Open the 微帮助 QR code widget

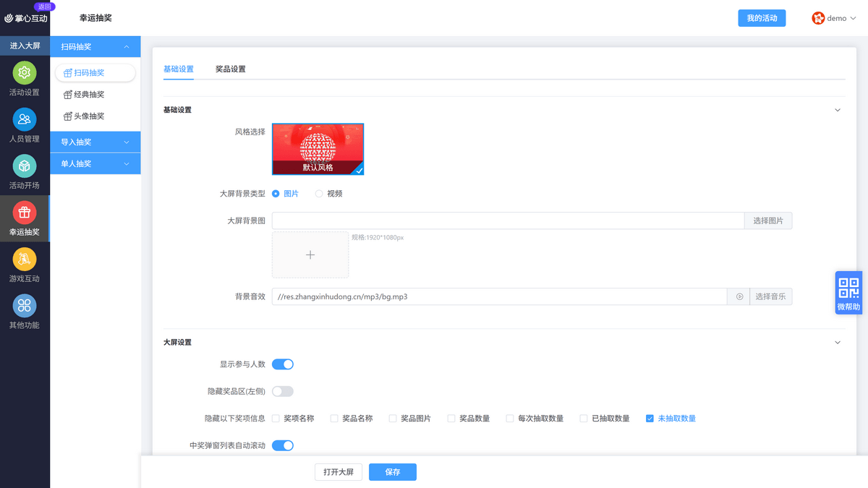(x=848, y=293)
